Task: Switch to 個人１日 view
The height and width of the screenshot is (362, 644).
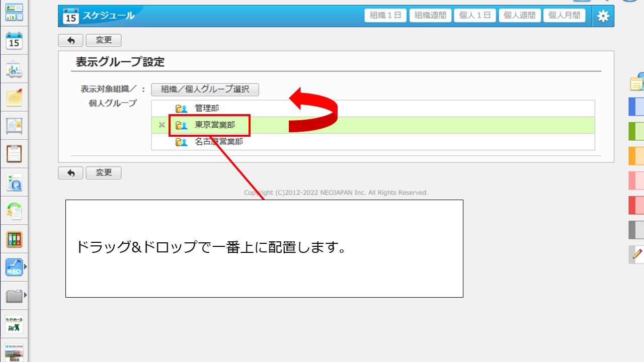Action: tap(475, 16)
